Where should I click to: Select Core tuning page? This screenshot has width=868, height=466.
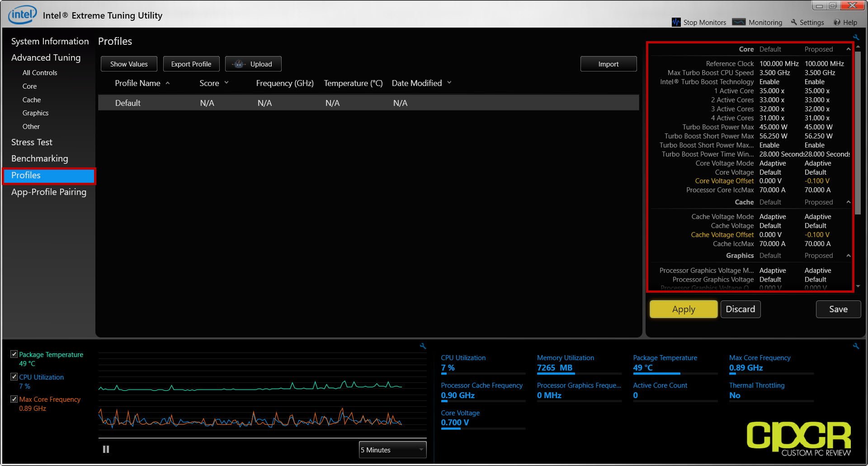[29, 86]
